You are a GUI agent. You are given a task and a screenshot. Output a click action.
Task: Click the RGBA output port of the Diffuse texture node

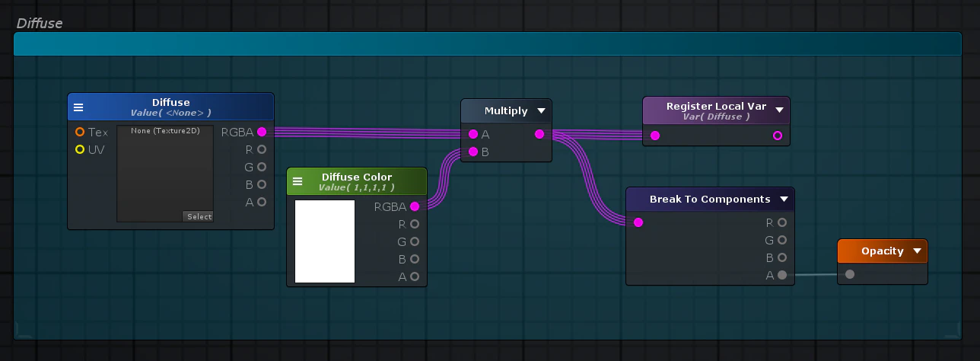click(x=262, y=133)
